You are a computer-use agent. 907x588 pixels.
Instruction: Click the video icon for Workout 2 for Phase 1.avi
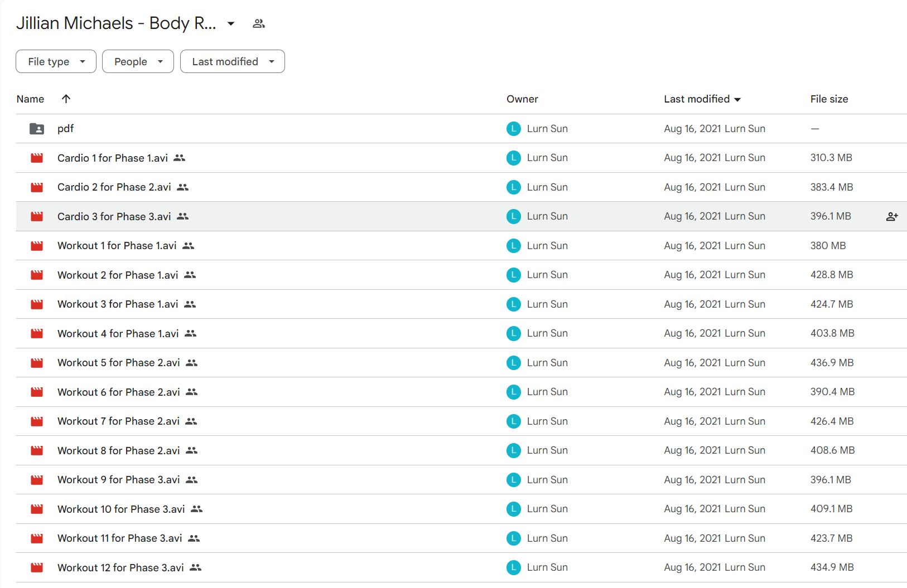(37, 275)
